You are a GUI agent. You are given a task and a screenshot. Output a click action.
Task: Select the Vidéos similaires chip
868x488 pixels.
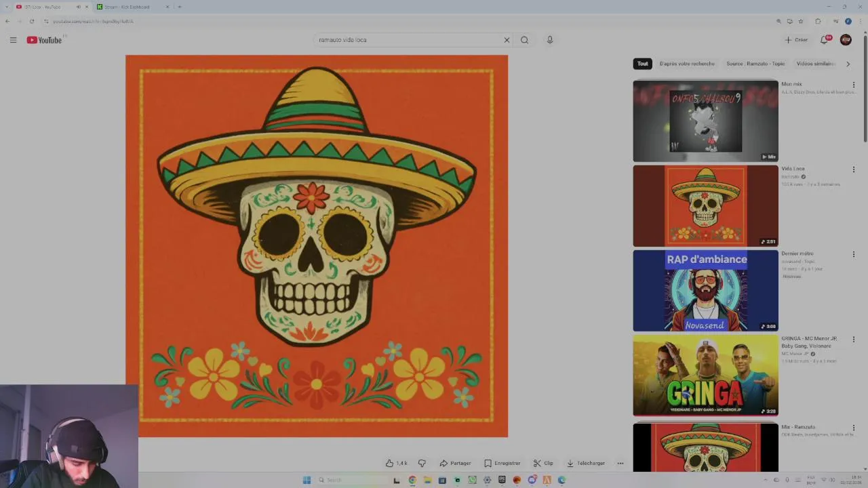click(816, 64)
